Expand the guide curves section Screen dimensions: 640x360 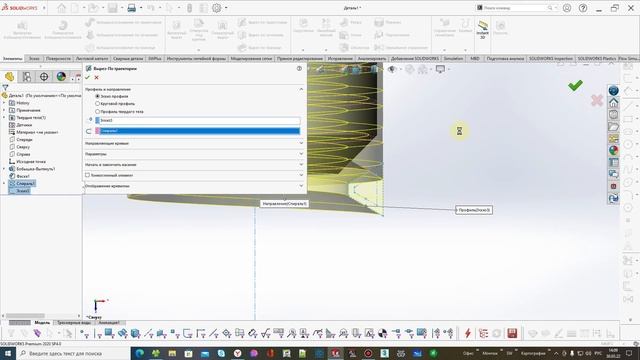click(x=301, y=143)
